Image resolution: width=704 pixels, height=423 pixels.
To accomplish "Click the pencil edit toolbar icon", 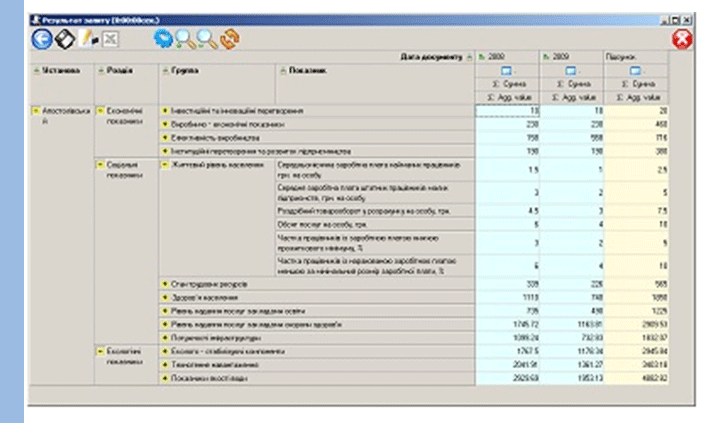I will click(x=87, y=39).
